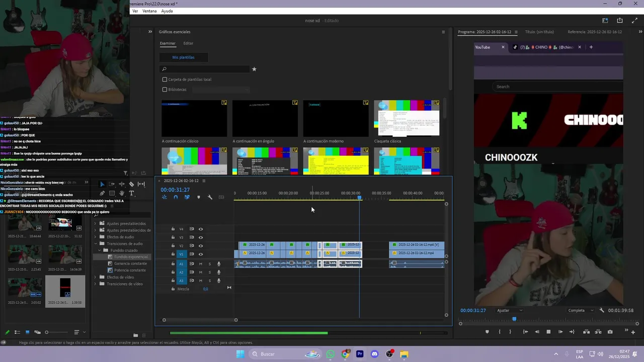The image size is (644, 362).
Task: Click the Mis plantillas button
Action: pos(183,57)
